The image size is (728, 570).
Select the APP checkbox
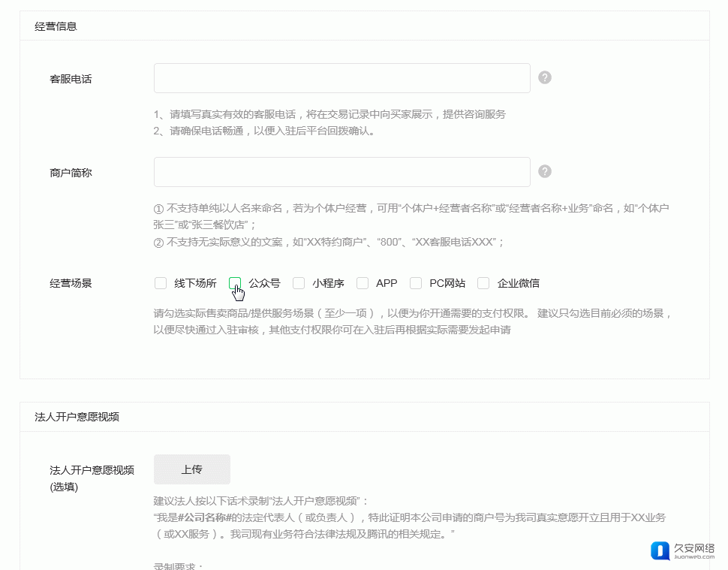click(x=362, y=283)
